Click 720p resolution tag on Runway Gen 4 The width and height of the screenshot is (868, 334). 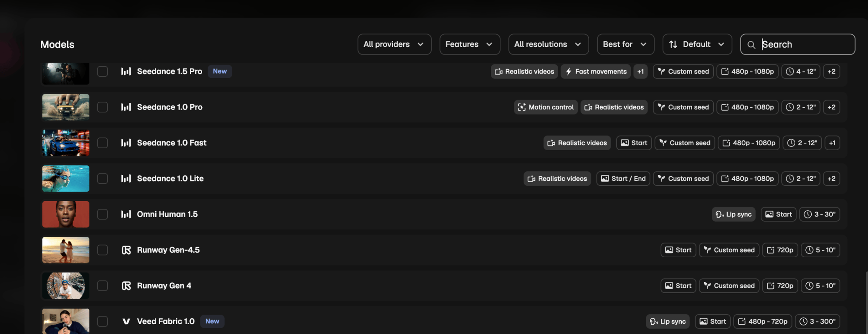point(780,286)
